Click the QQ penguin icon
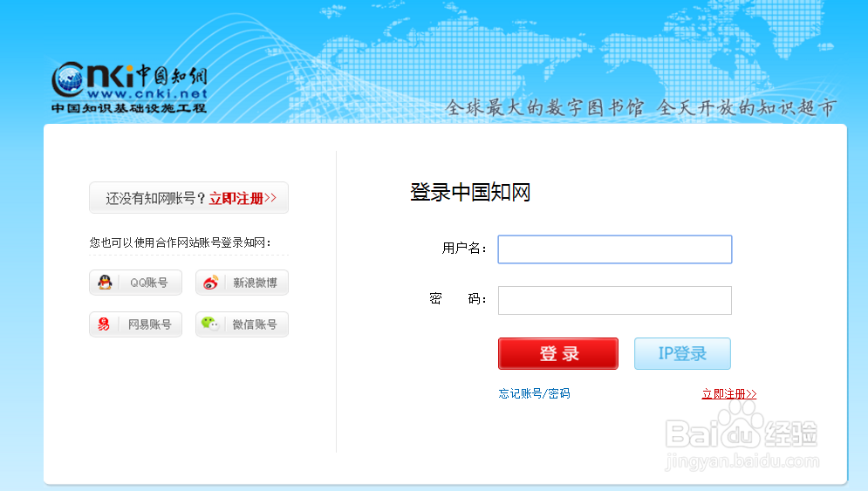 [105, 283]
